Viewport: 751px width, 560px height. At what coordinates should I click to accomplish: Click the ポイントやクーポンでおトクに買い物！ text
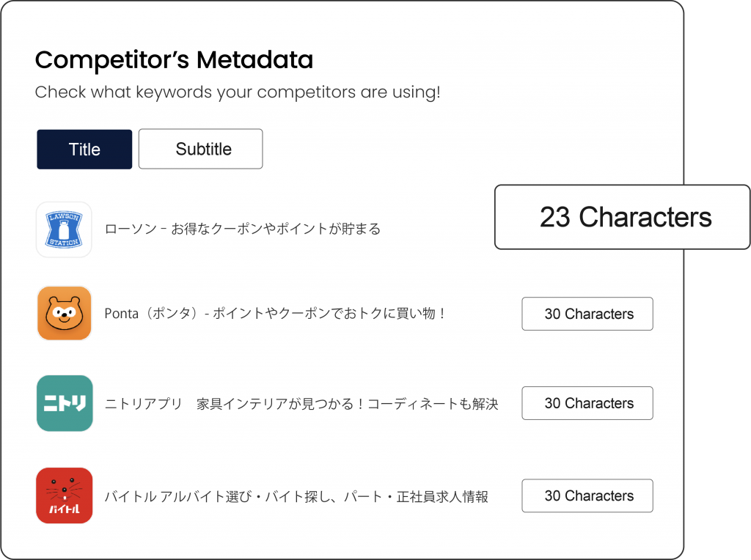click(329, 314)
